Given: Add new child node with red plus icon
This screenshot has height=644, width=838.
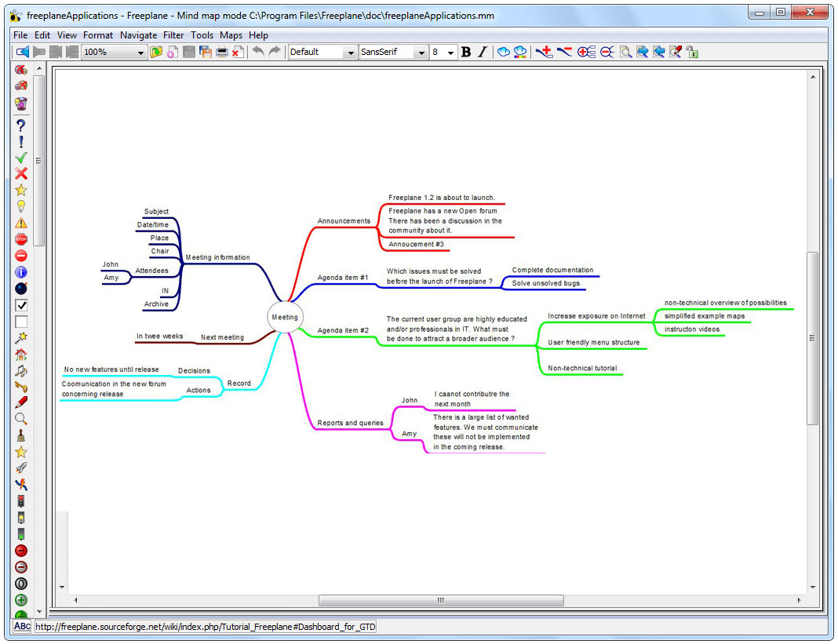Looking at the screenshot, I should click(544, 52).
